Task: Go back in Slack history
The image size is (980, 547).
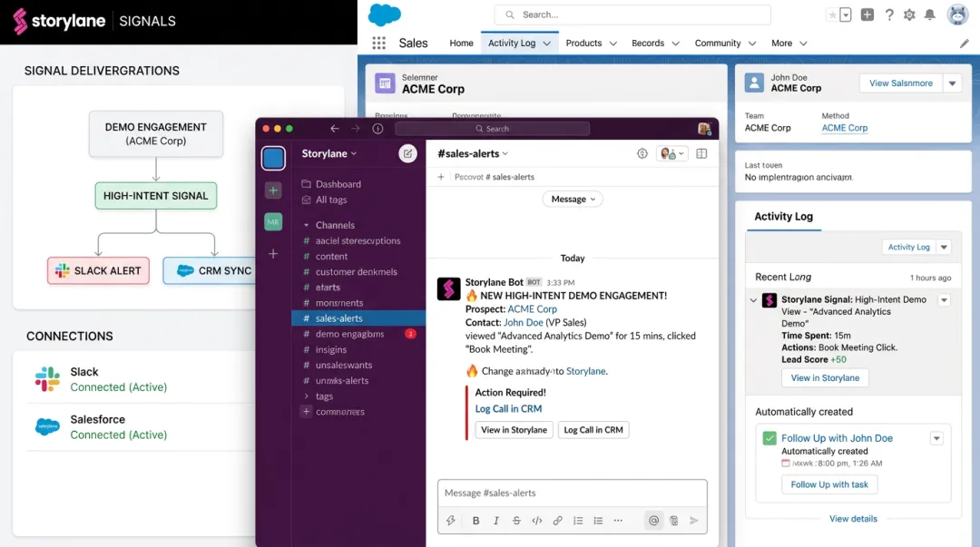Action: pos(334,128)
